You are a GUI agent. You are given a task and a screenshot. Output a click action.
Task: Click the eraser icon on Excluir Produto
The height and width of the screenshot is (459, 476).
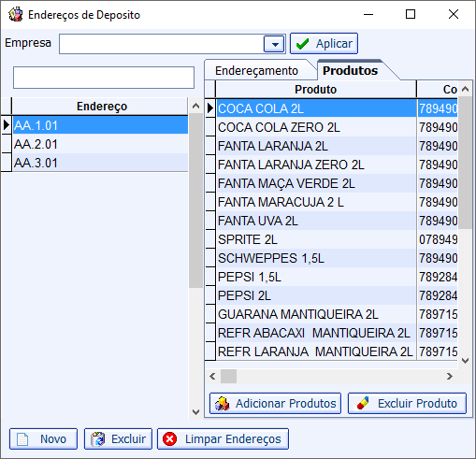coord(363,403)
